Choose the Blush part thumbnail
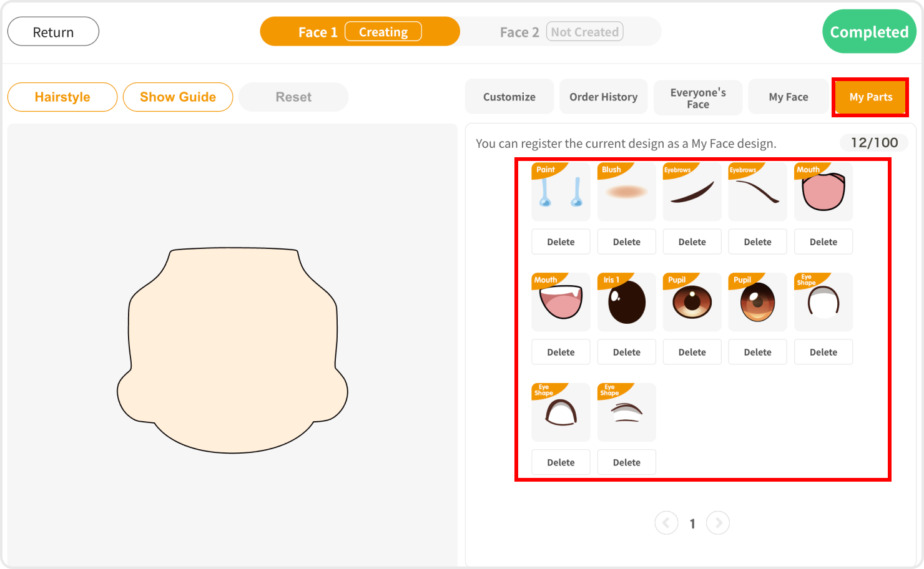The image size is (924, 569). click(626, 192)
